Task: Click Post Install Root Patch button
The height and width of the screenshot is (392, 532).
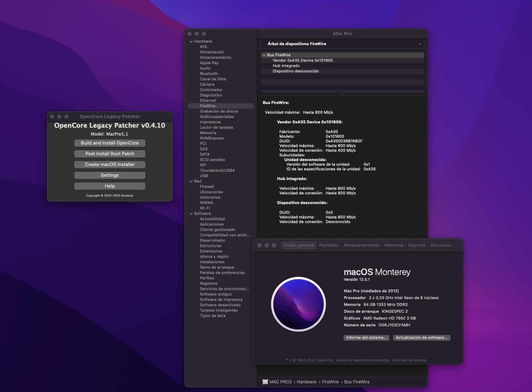Action: pos(110,154)
